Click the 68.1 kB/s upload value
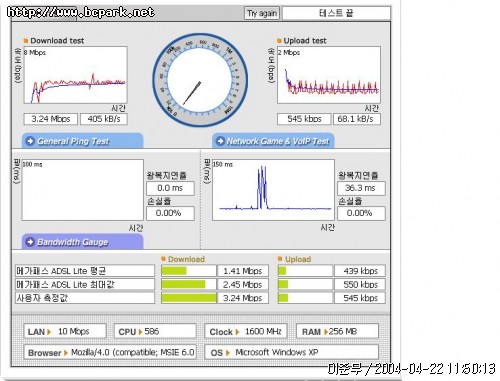 point(357,119)
